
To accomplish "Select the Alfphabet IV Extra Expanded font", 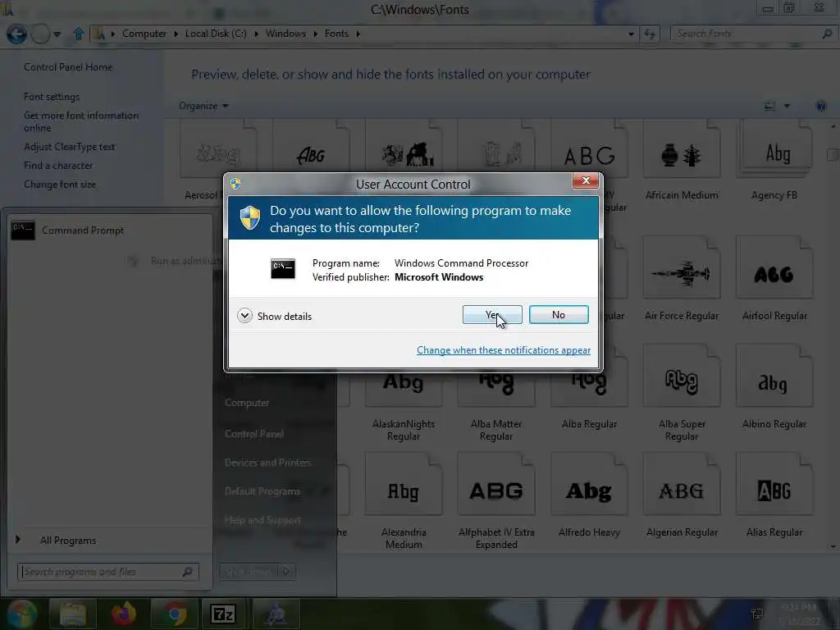I will (496, 502).
